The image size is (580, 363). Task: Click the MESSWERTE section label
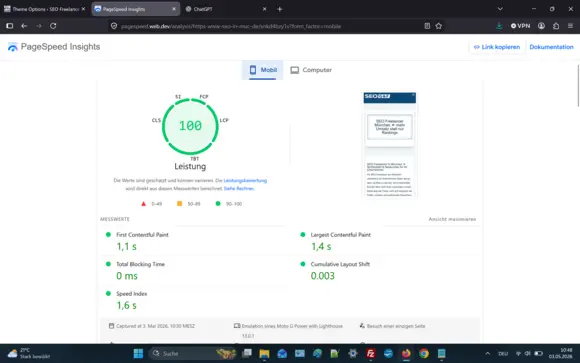tap(115, 219)
